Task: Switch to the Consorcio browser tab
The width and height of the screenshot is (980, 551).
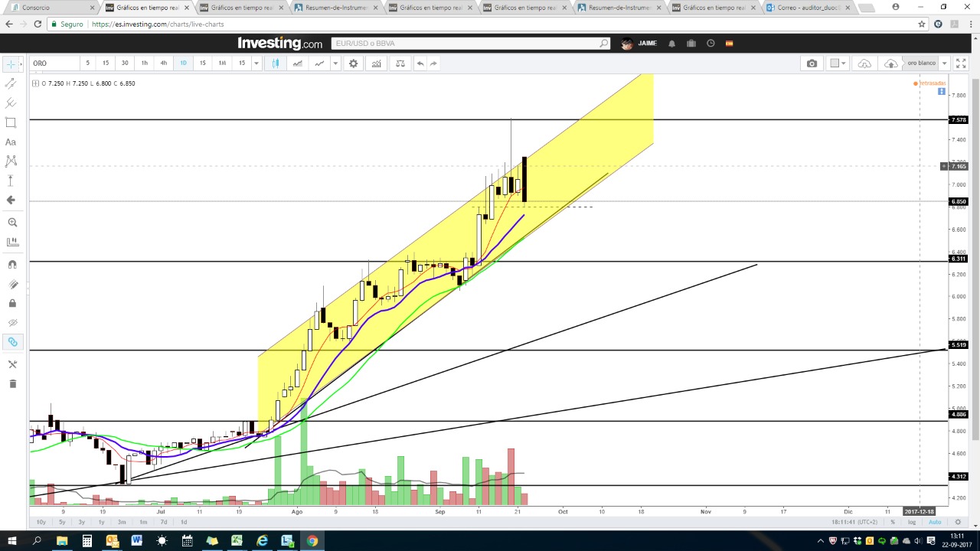Action: tap(52, 8)
